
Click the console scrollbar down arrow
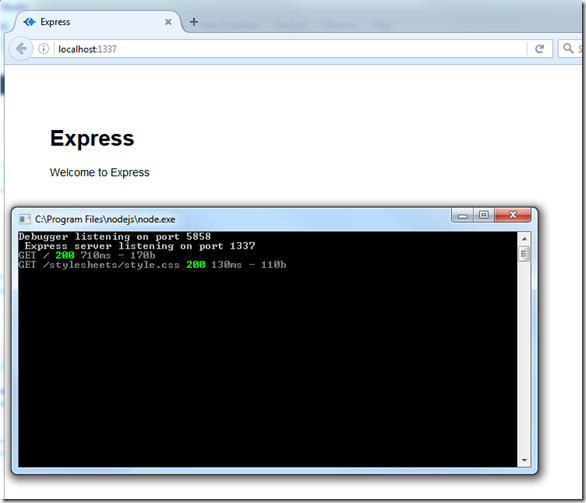tap(524, 460)
